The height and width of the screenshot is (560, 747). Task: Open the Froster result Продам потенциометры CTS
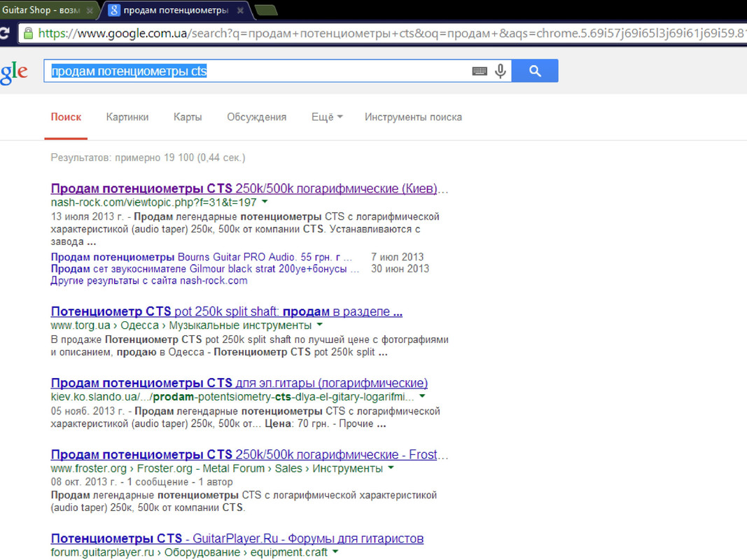coord(250,455)
